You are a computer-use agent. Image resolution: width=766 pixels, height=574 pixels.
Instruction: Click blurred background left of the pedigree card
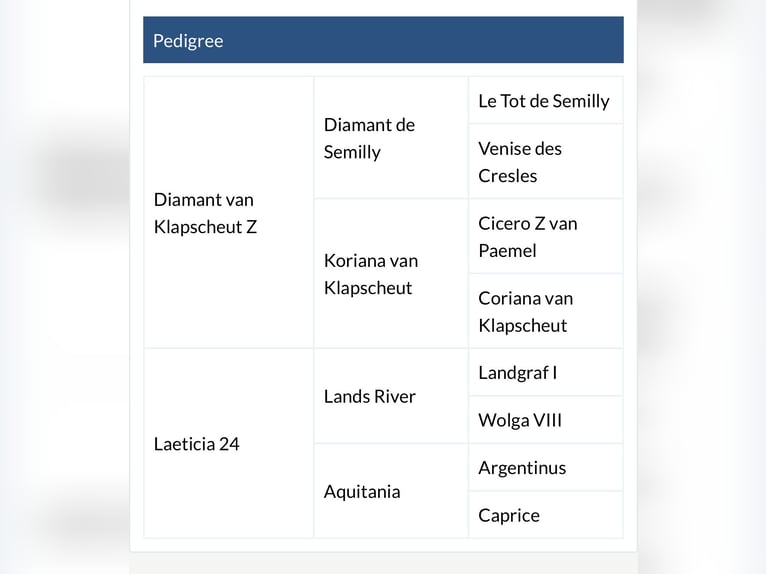(x=60, y=300)
